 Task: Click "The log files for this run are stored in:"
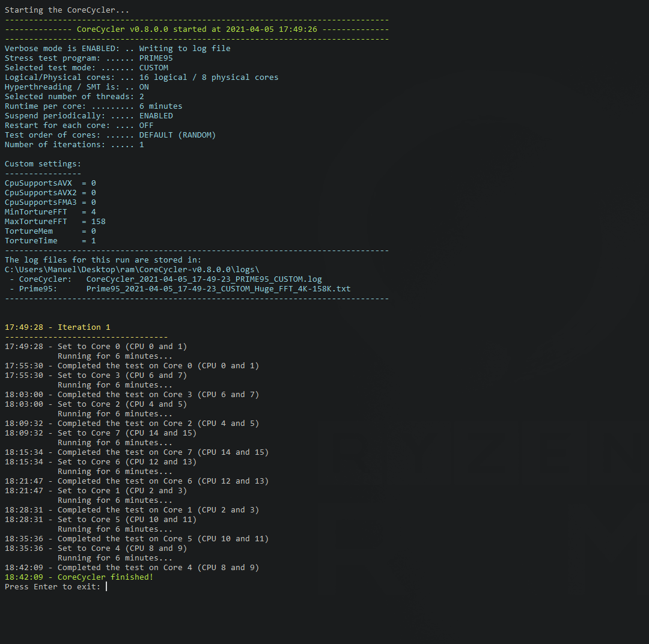point(103,260)
